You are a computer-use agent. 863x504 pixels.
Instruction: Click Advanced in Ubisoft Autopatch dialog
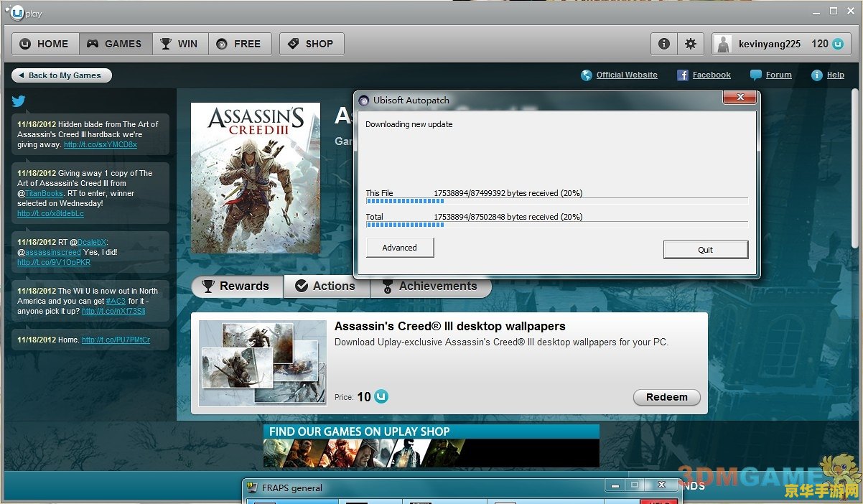[400, 248]
